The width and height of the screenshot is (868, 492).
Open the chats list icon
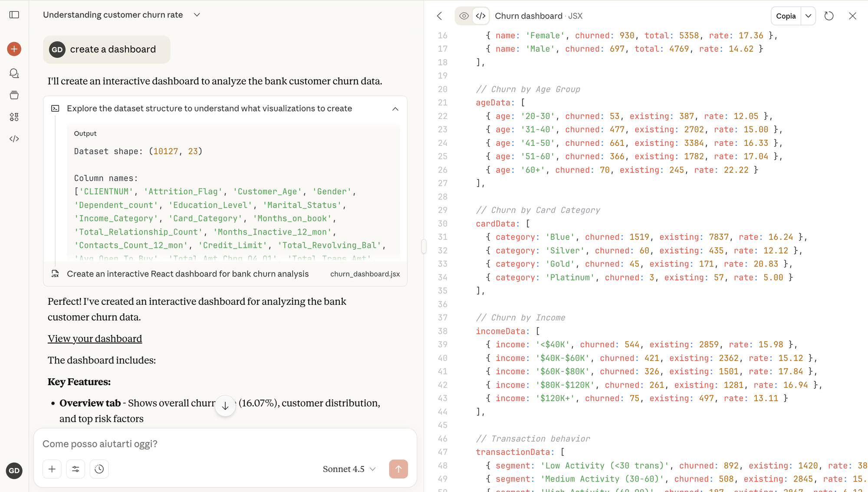pyautogui.click(x=14, y=73)
